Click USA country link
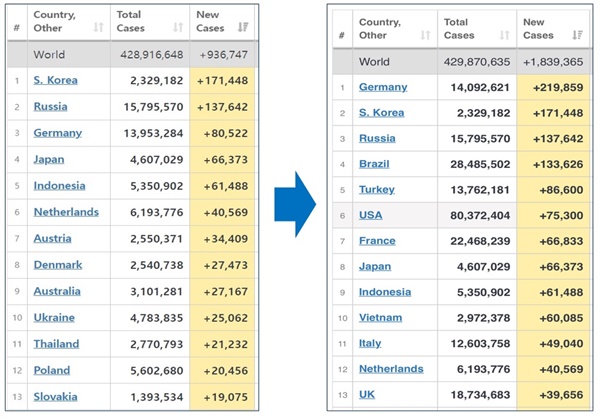This screenshot has width=600, height=419. [370, 215]
